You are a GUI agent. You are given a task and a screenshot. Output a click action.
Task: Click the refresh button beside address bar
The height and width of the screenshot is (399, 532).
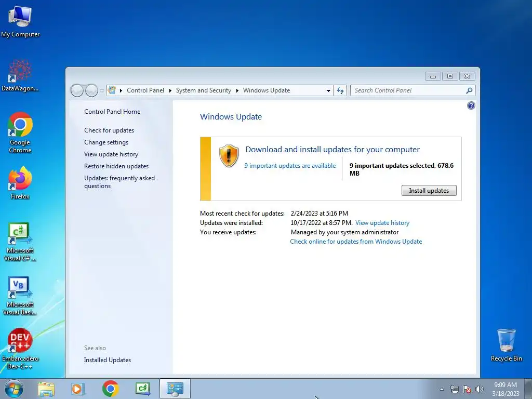point(340,90)
